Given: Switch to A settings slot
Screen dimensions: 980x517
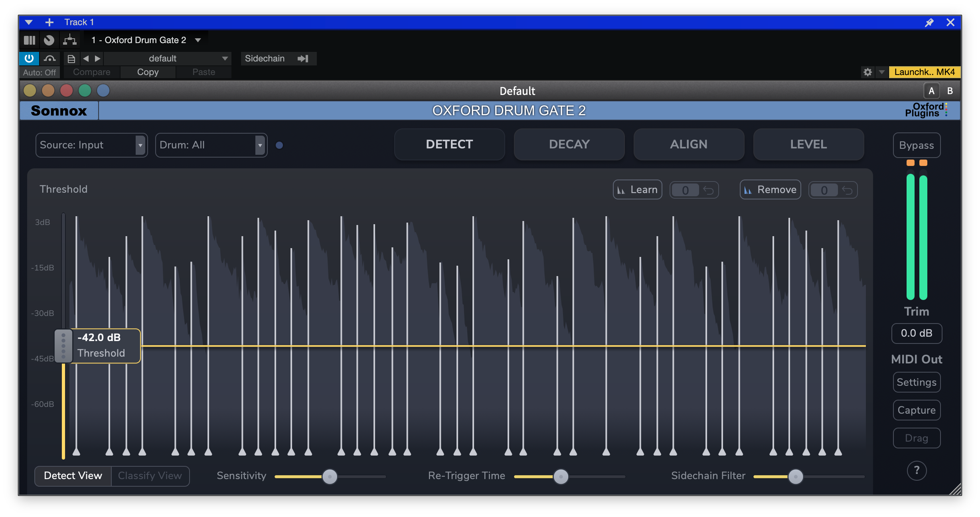Looking at the screenshot, I should click(x=932, y=91).
